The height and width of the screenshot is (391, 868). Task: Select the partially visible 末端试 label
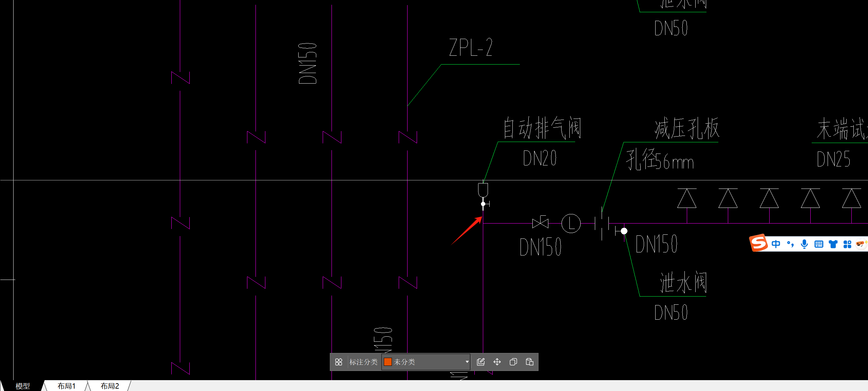pos(842,129)
